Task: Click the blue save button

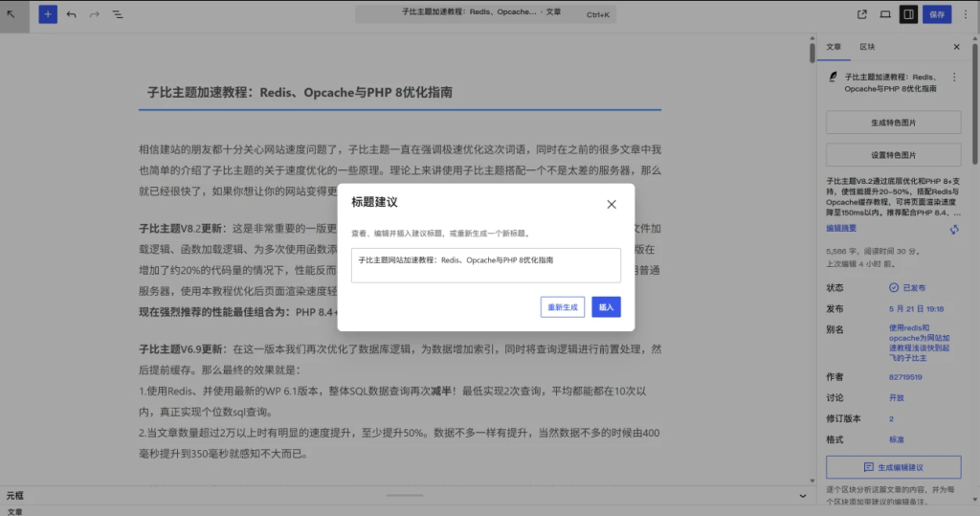Action: tap(937, 14)
